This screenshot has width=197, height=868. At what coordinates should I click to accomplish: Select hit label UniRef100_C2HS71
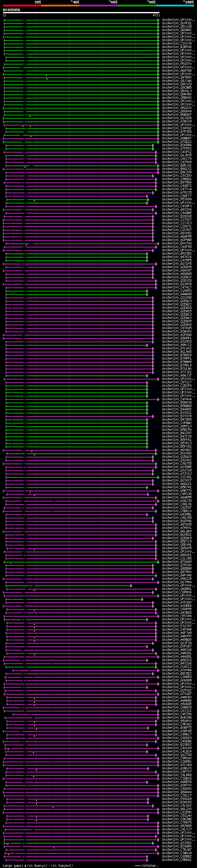[x=177, y=226]
